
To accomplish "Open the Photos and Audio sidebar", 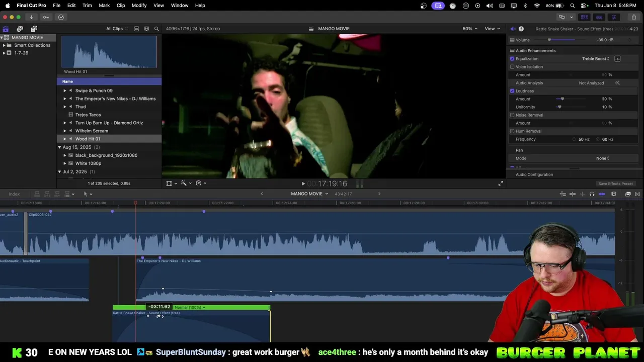I will tap(20, 29).
